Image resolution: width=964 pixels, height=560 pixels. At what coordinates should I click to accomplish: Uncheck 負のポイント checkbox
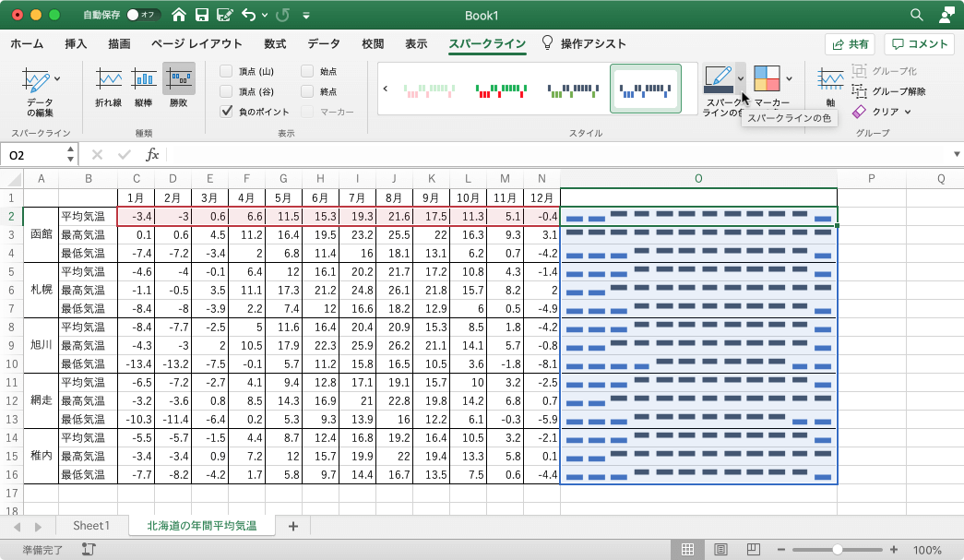pyautogui.click(x=226, y=112)
